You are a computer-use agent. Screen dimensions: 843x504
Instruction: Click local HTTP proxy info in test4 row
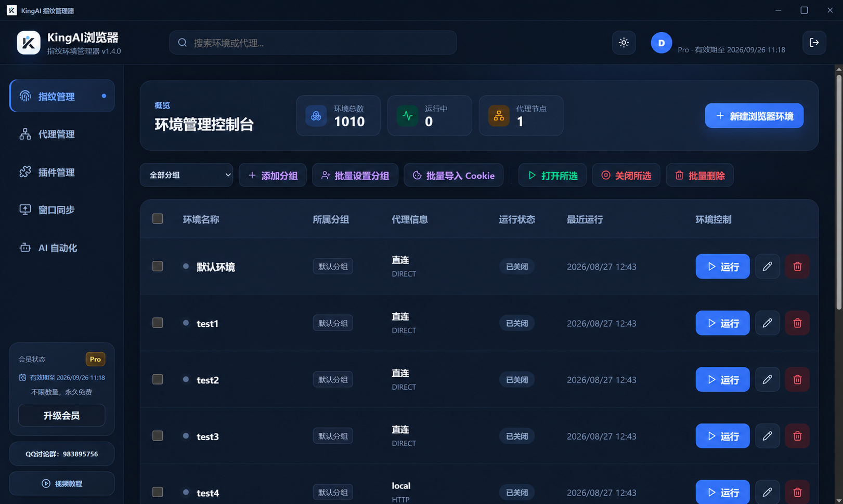point(401,492)
